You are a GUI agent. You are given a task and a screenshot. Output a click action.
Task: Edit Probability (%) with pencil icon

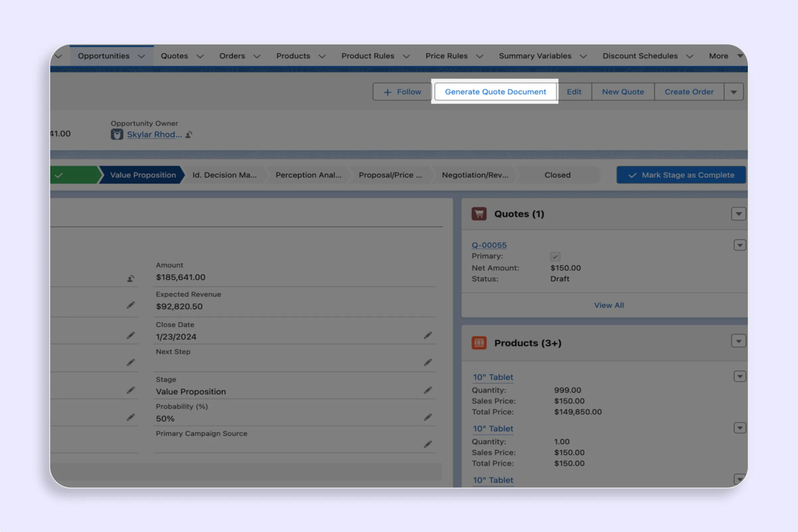[428, 417]
